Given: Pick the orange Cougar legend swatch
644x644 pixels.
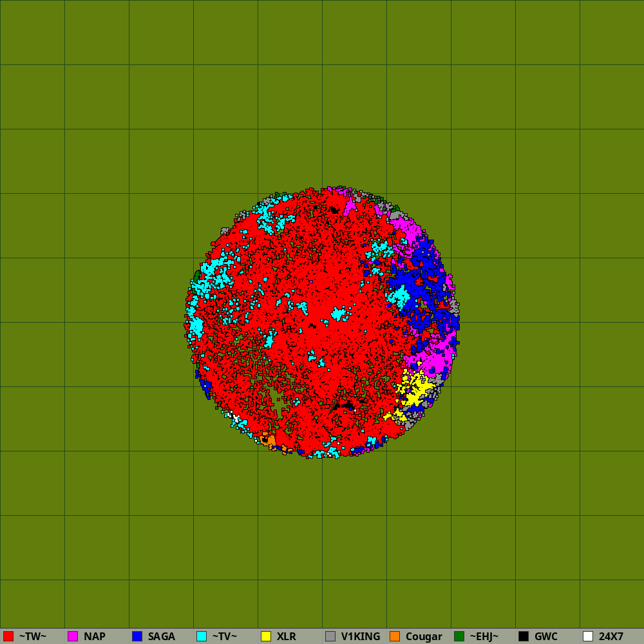Looking at the screenshot, I should (395, 636).
